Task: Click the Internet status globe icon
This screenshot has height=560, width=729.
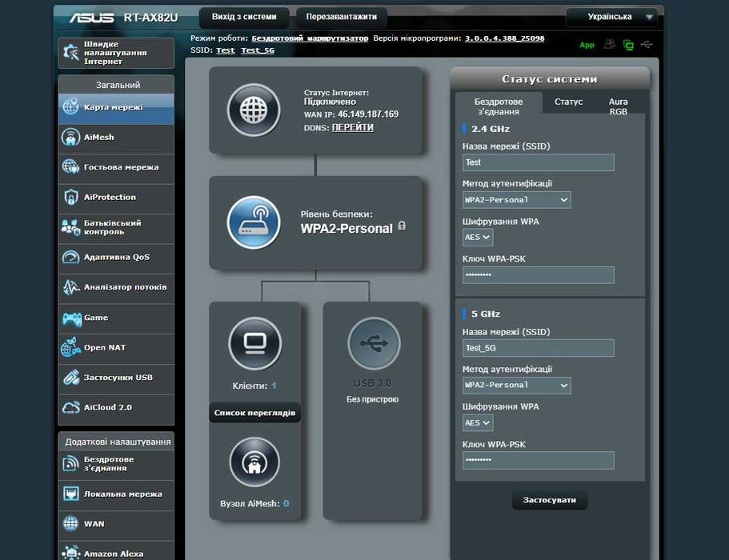Action: click(254, 110)
